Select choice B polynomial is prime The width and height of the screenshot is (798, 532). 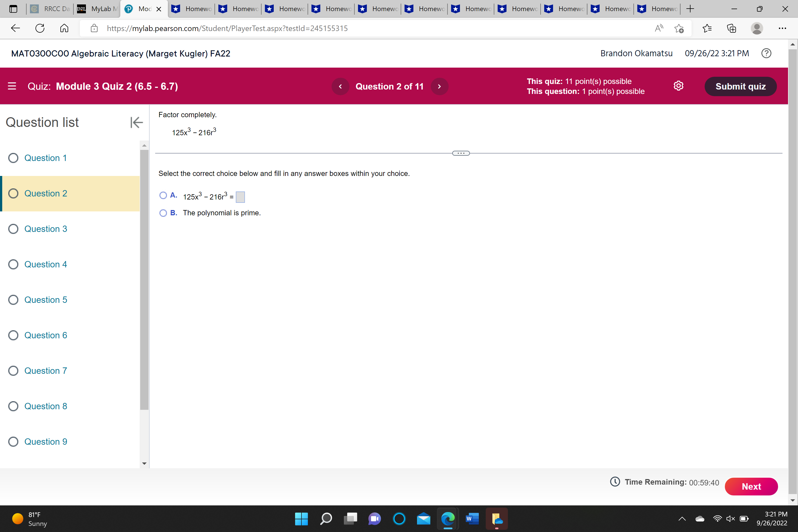tap(163, 213)
